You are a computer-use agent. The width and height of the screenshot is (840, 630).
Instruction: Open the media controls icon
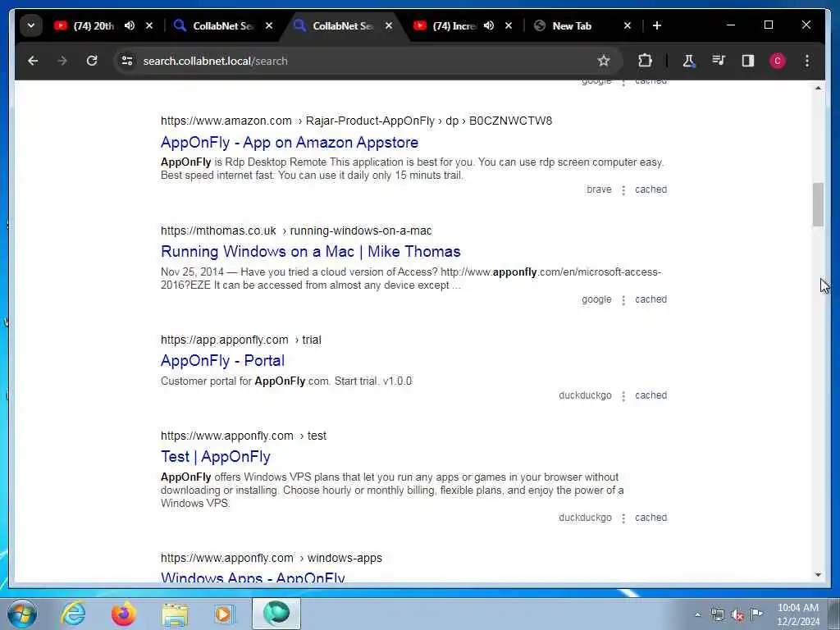[x=719, y=61]
